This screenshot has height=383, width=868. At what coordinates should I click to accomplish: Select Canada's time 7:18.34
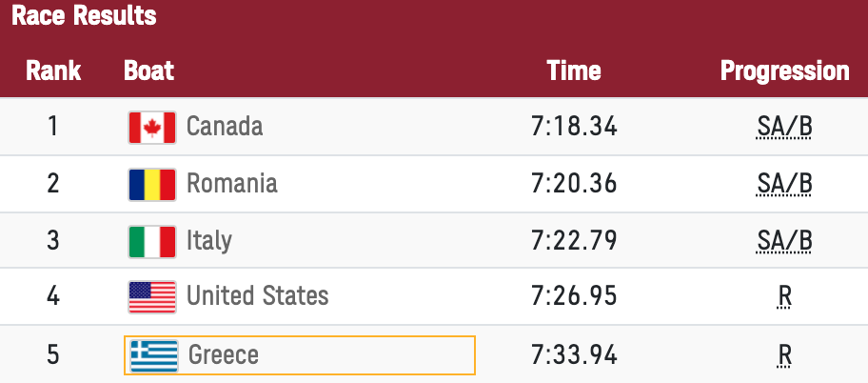[574, 128]
